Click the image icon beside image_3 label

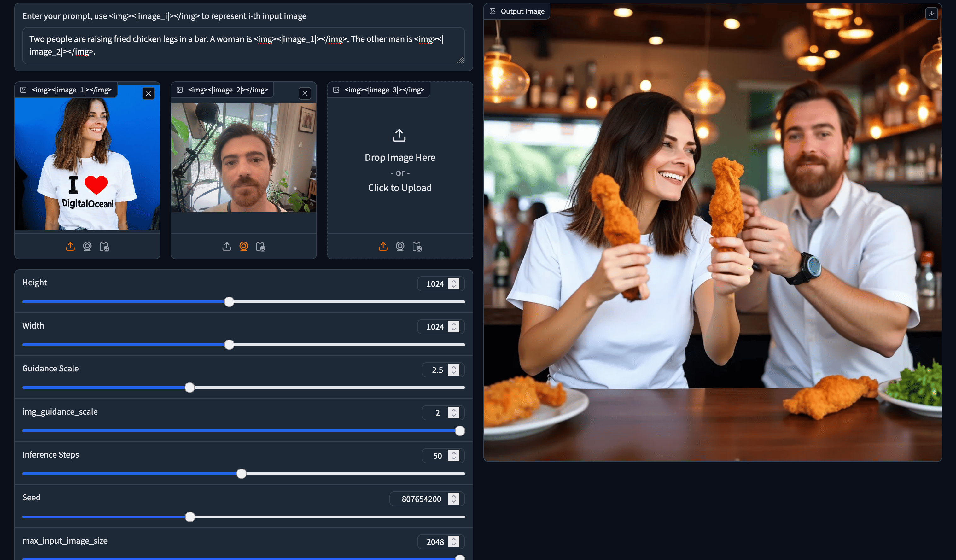(x=336, y=90)
